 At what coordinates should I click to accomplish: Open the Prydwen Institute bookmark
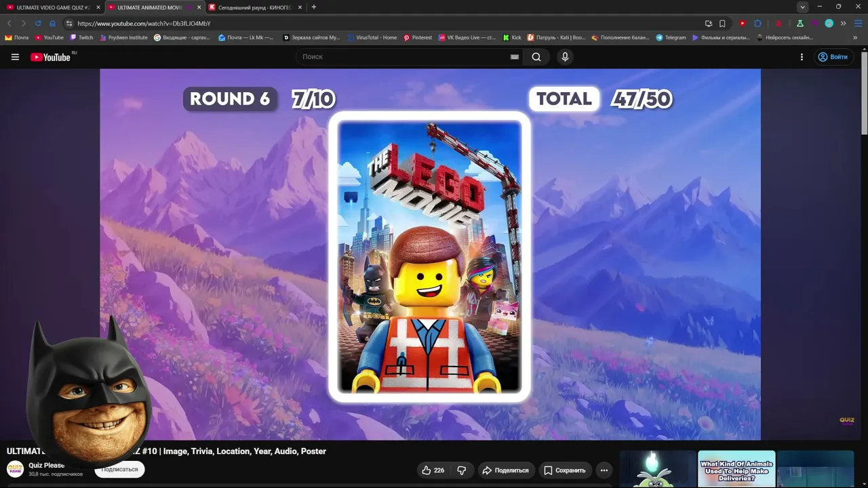(x=123, y=37)
